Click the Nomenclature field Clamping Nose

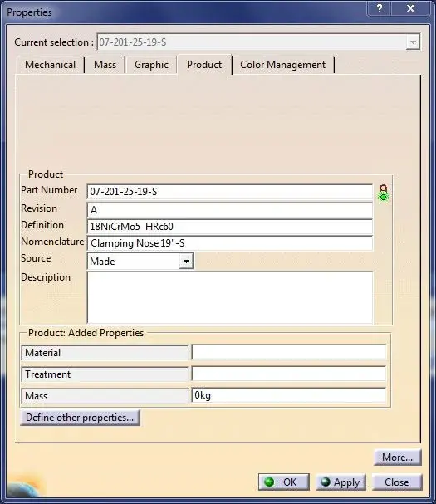point(229,243)
